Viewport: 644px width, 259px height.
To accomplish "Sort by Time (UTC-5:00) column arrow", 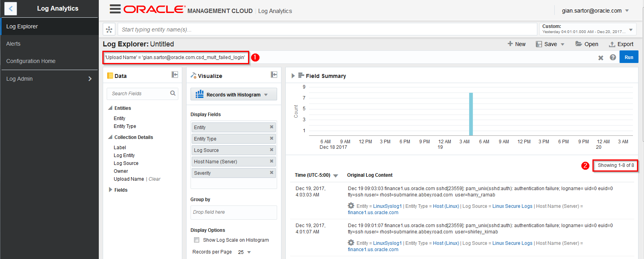I will [336, 176].
